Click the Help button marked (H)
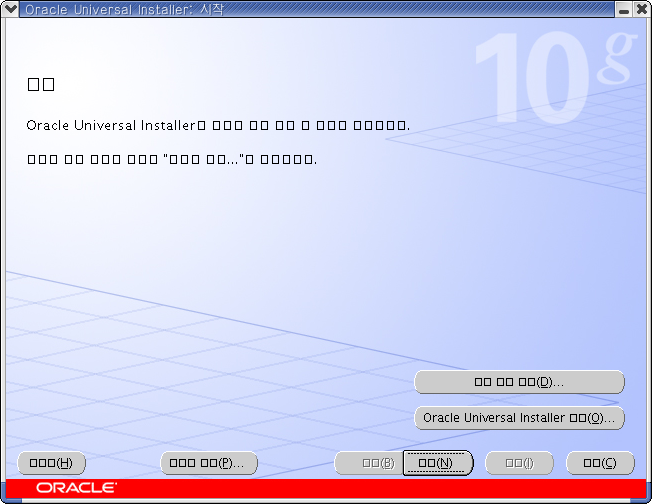Image resolution: width=652 pixels, height=504 pixels. tap(51, 463)
